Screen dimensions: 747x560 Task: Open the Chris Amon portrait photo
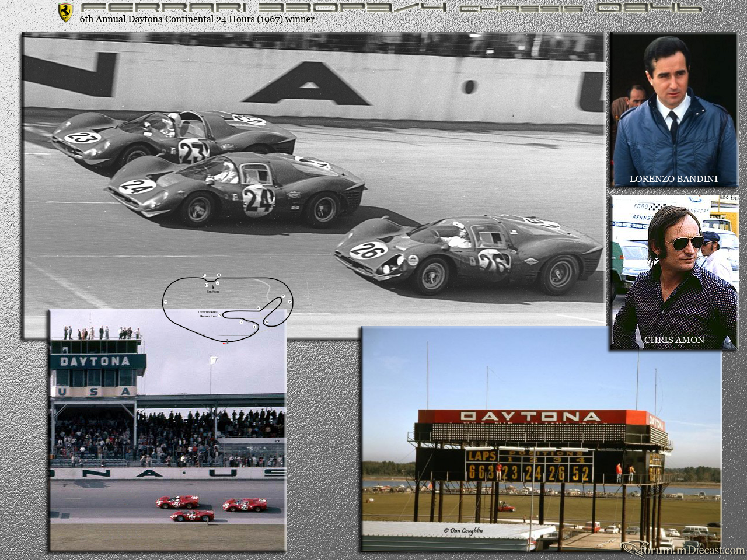pyautogui.click(x=674, y=272)
